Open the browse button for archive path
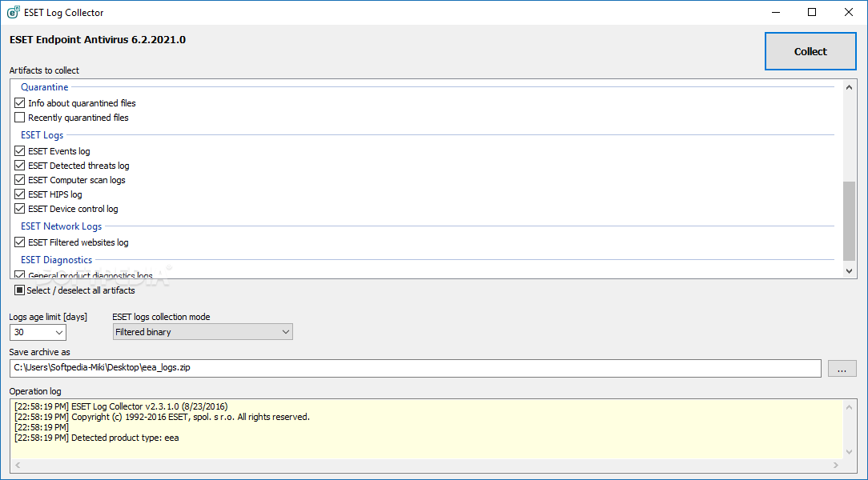868x480 pixels. 842,368
